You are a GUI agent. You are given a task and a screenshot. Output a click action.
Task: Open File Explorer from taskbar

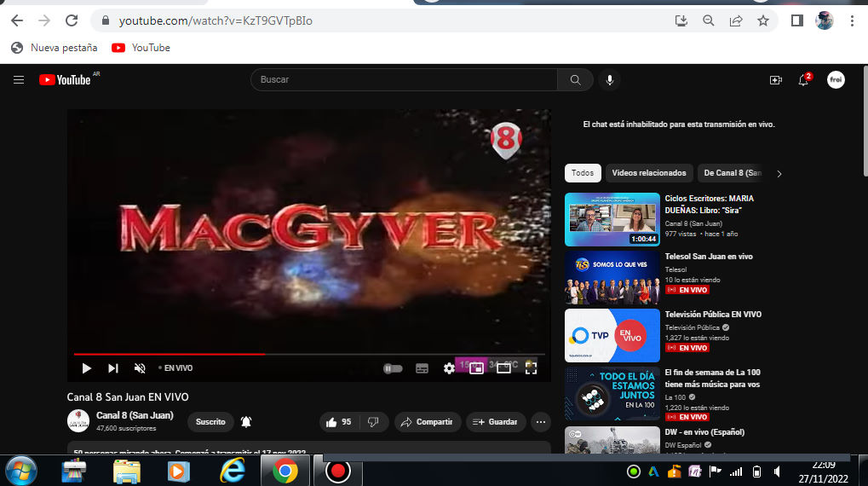pyautogui.click(x=127, y=471)
